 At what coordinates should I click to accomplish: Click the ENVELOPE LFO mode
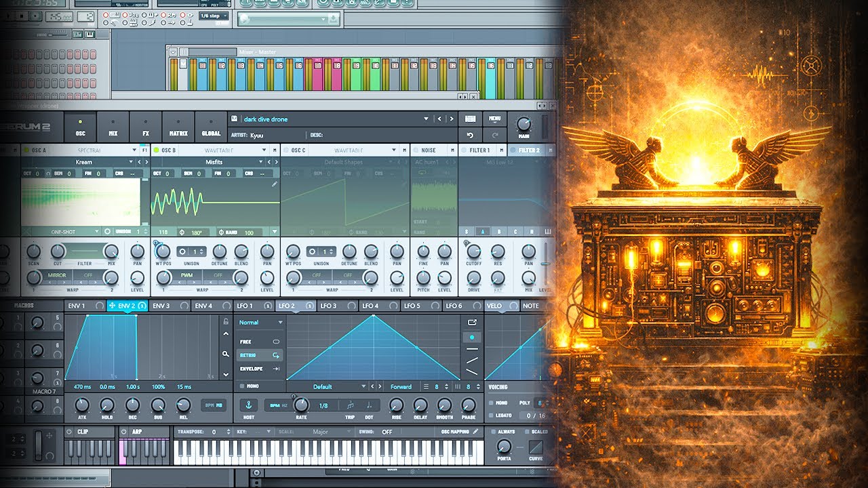(260, 369)
